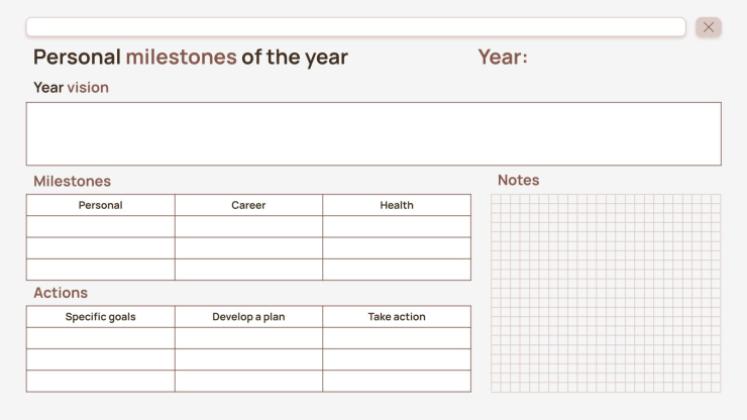Click the first empty cell under Career
The height and width of the screenshot is (420, 747).
(x=248, y=227)
